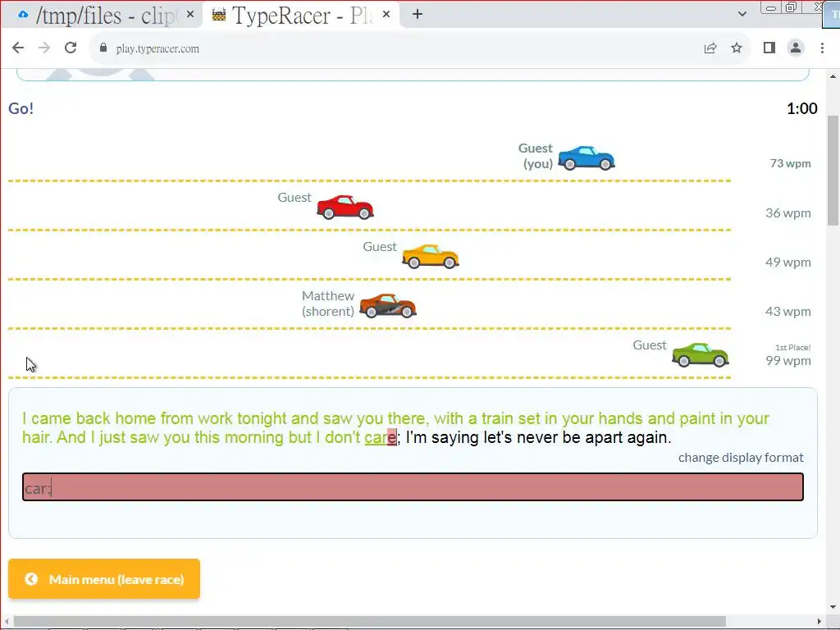Go back using the browser back arrow

tap(18, 48)
